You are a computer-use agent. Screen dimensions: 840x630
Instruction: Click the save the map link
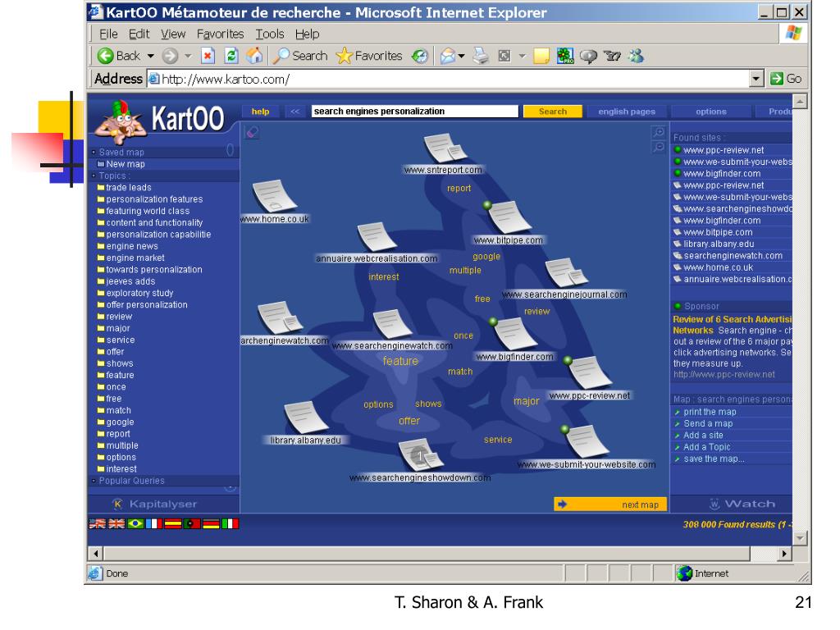714,459
